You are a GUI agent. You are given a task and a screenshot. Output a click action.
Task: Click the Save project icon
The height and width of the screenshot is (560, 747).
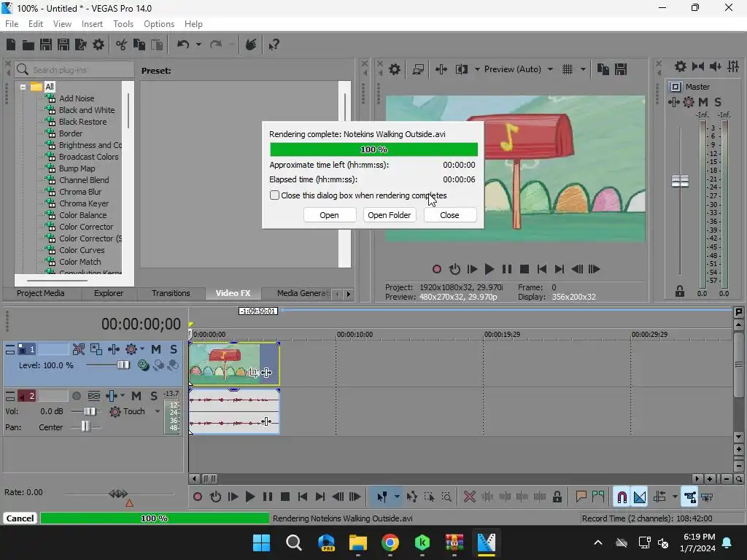click(x=46, y=44)
